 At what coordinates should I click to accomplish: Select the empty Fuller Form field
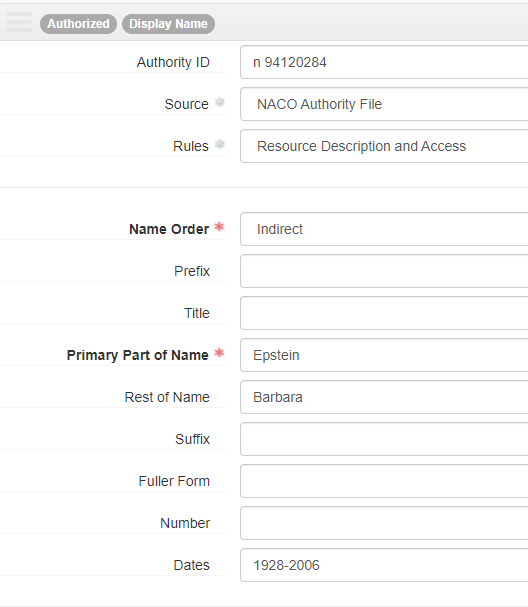tap(384, 481)
